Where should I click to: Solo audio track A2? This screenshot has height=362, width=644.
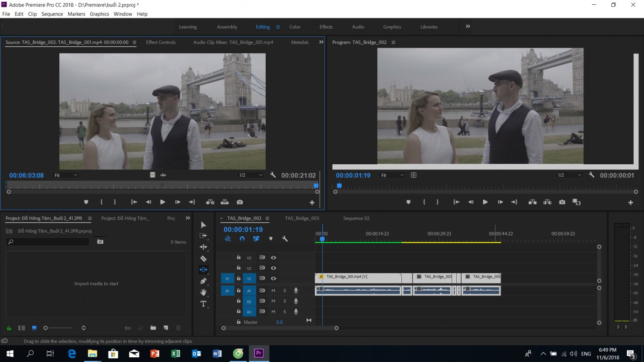(284, 301)
